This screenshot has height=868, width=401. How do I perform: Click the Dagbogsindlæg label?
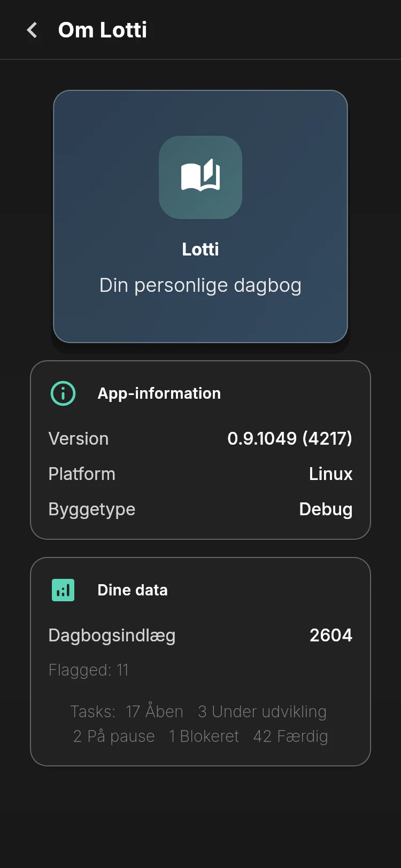(x=112, y=635)
